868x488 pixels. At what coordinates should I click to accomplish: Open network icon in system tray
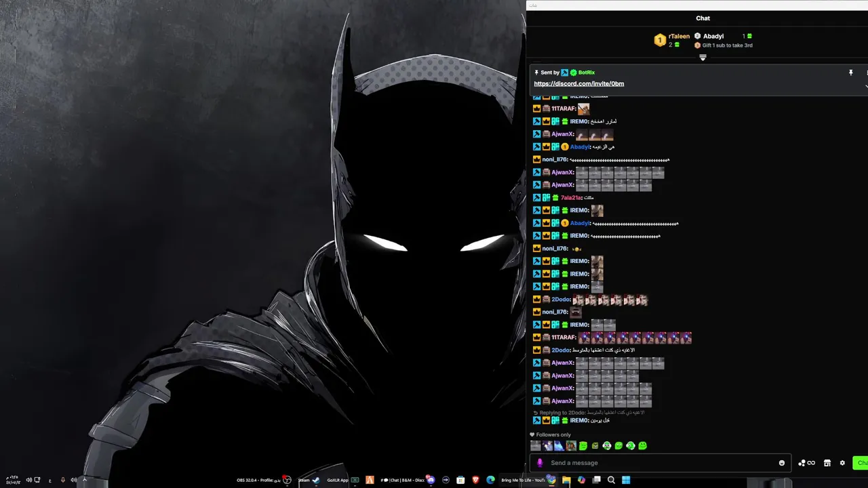tap(37, 480)
